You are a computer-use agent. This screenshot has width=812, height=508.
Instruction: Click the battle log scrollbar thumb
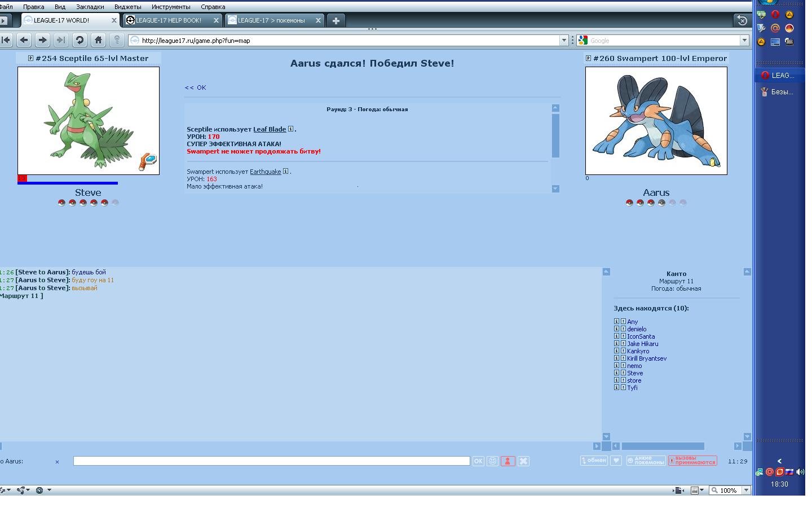555,135
